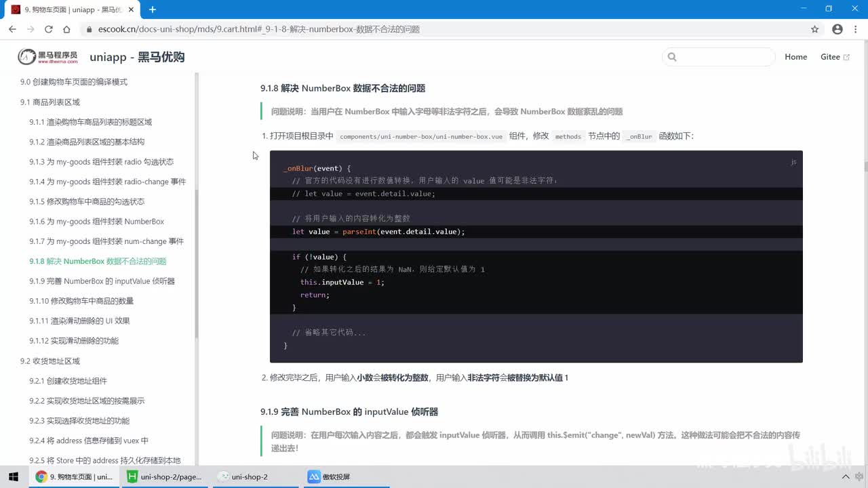Click the 9.1.8 解决 NumberBox heading
Viewport: 868px width, 488px height.
[342, 88]
